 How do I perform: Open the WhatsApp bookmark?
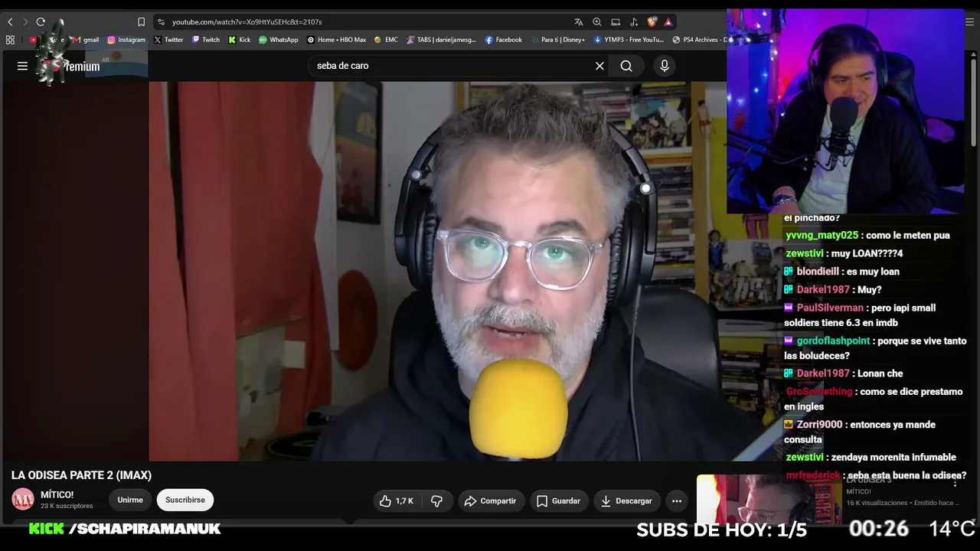(x=279, y=40)
